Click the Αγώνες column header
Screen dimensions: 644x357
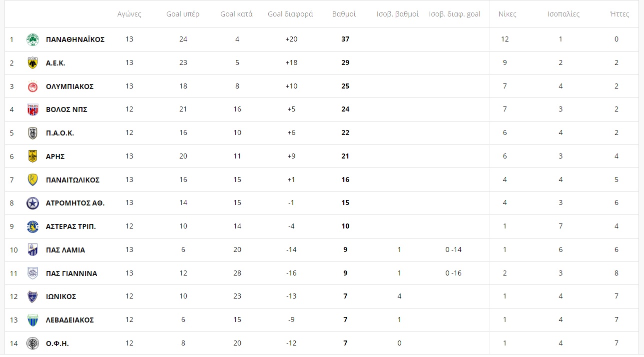pos(129,14)
